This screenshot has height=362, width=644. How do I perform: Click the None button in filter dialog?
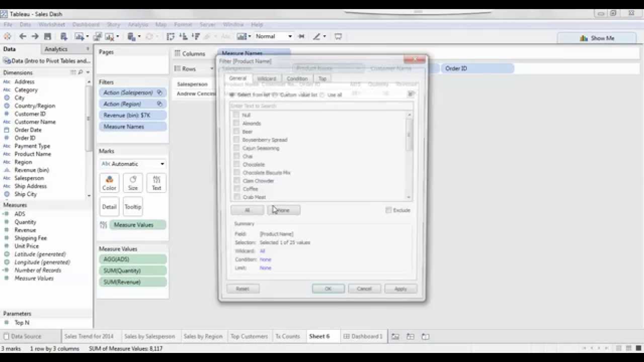(x=284, y=210)
